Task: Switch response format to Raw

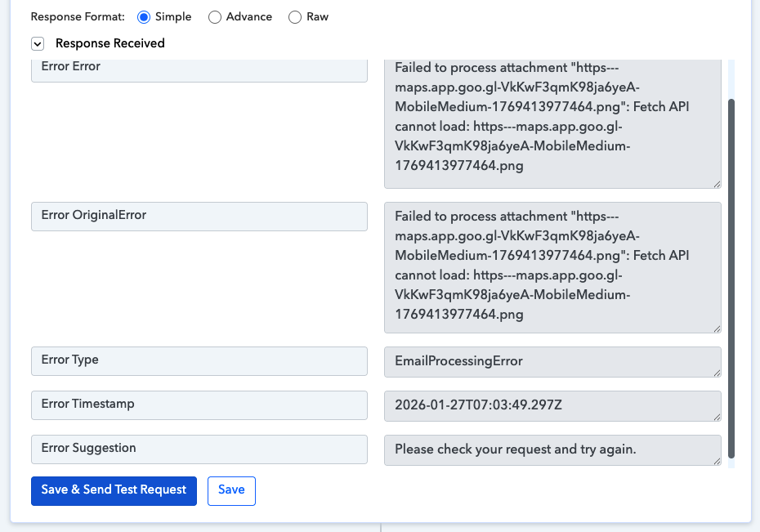Action: [x=295, y=17]
